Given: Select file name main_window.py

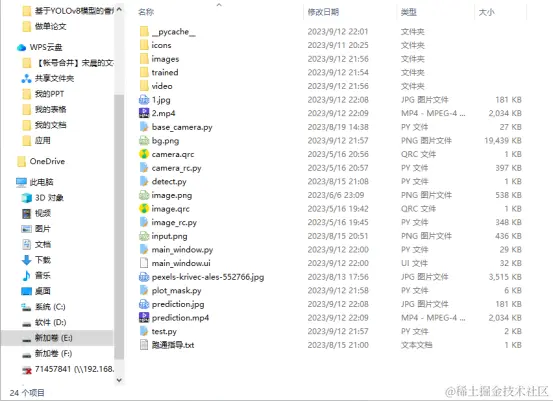Looking at the screenshot, I should point(182,250).
